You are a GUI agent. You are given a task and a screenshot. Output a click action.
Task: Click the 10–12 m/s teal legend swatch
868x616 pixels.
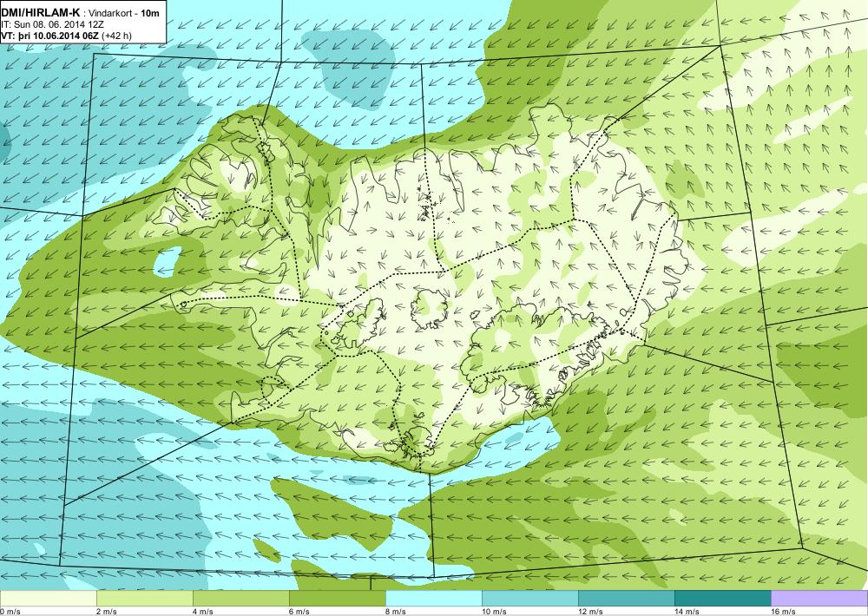529,599
